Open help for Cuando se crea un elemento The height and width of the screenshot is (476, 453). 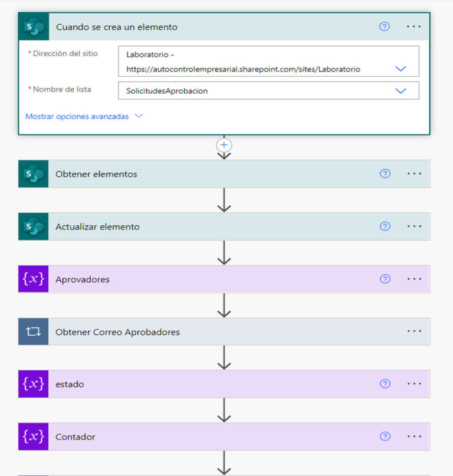pyautogui.click(x=385, y=27)
